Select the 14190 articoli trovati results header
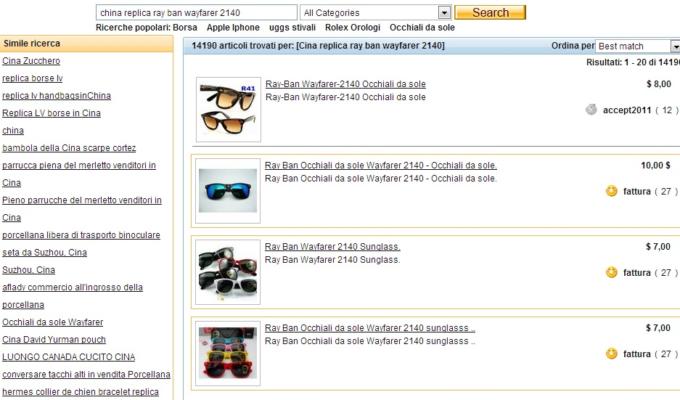 click(318, 46)
